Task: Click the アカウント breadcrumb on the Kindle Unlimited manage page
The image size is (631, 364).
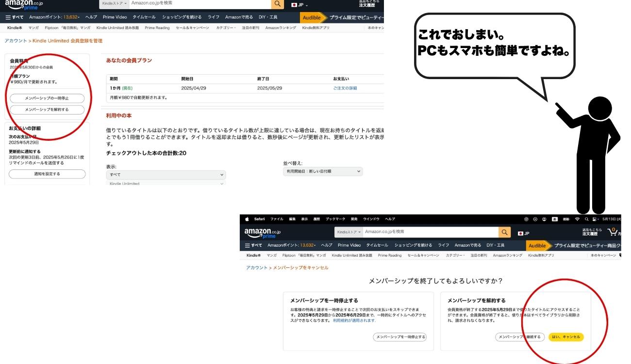Action: (x=16, y=41)
